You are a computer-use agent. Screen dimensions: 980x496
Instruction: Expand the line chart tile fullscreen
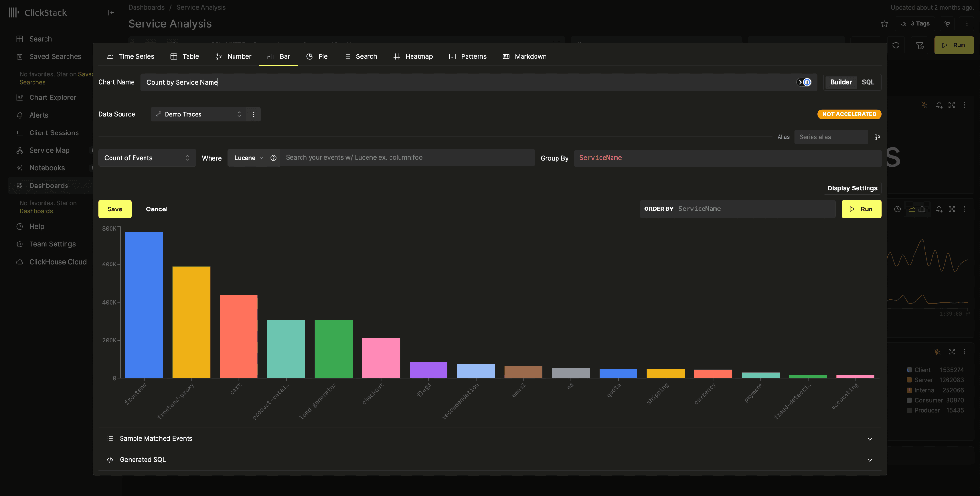[x=952, y=209]
